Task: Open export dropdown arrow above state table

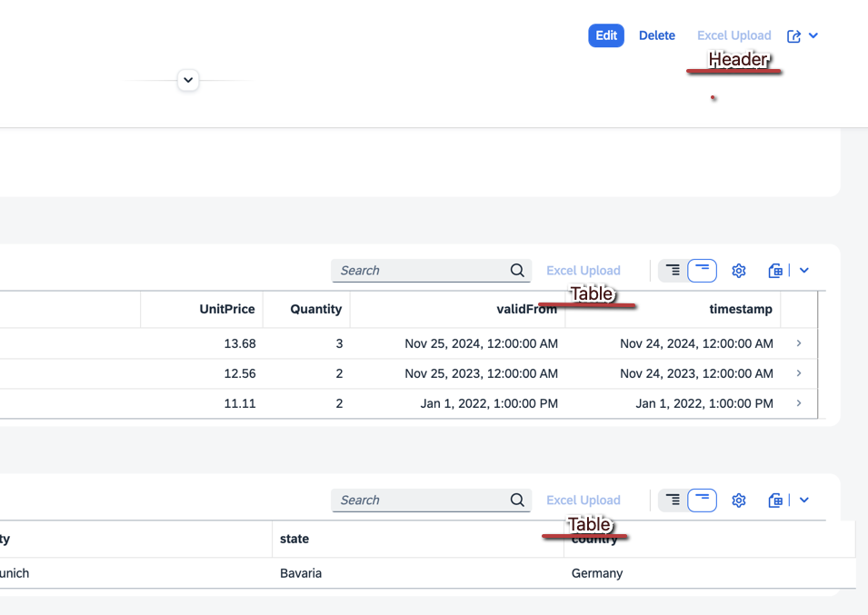Action: [x=804, y=500]
